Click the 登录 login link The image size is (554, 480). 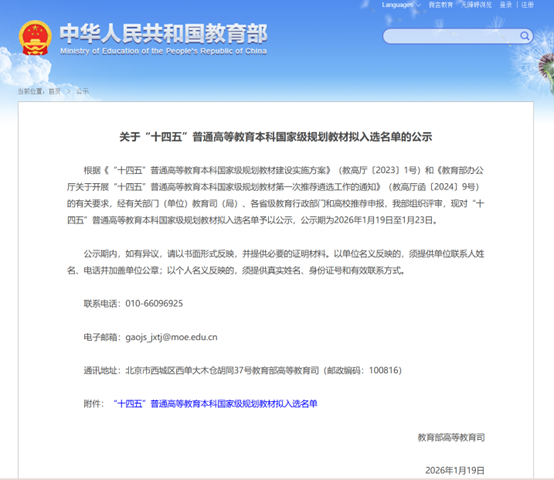point(506,5)
